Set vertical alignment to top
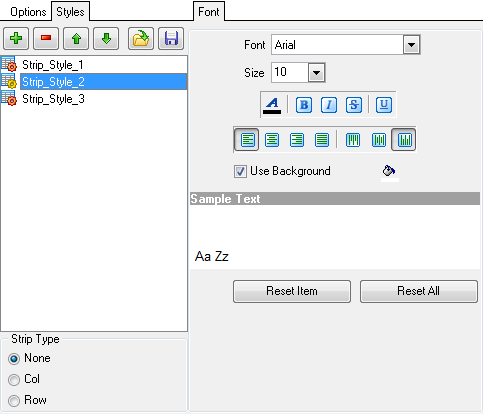This screenshot has height=414, width=483. click(x=353, y=140)
